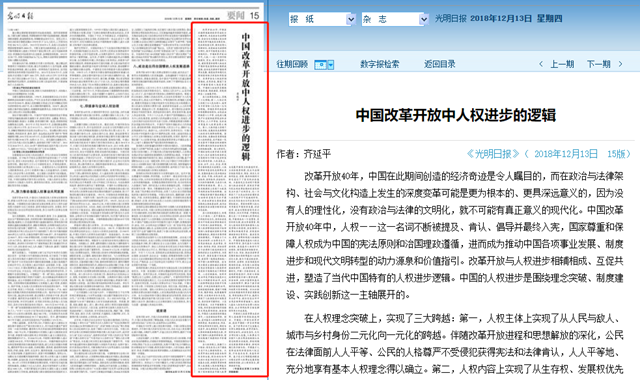640x380 pixels.
Task: Click the 光明日报 masthead logo on the page thumbnail
Action: coord(20,16)
